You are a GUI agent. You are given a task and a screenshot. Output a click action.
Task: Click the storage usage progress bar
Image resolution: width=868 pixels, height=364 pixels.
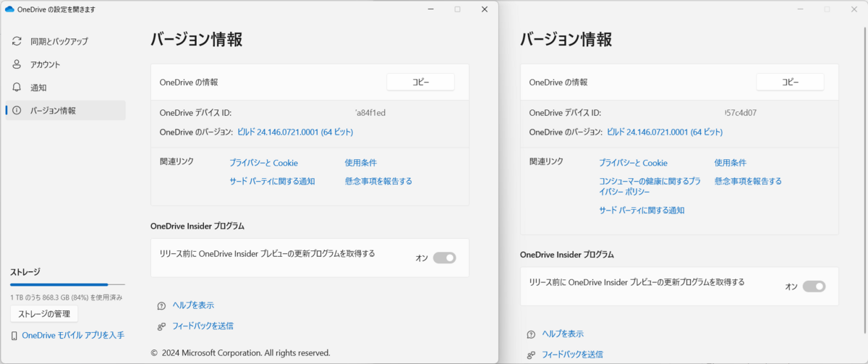click(67, 285)
